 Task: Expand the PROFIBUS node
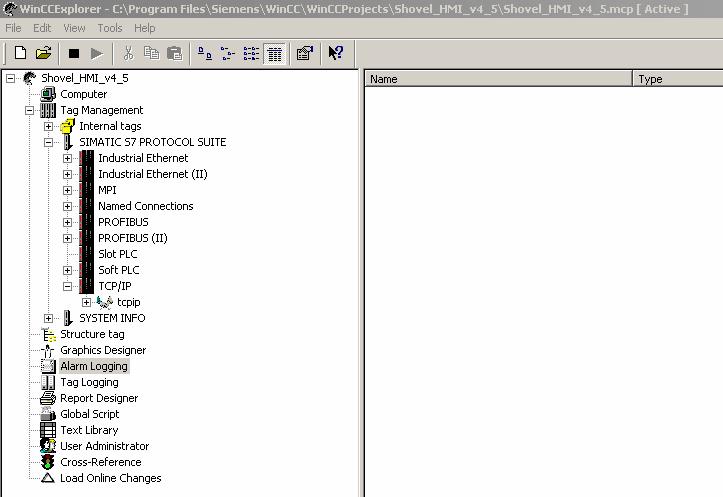67,222
